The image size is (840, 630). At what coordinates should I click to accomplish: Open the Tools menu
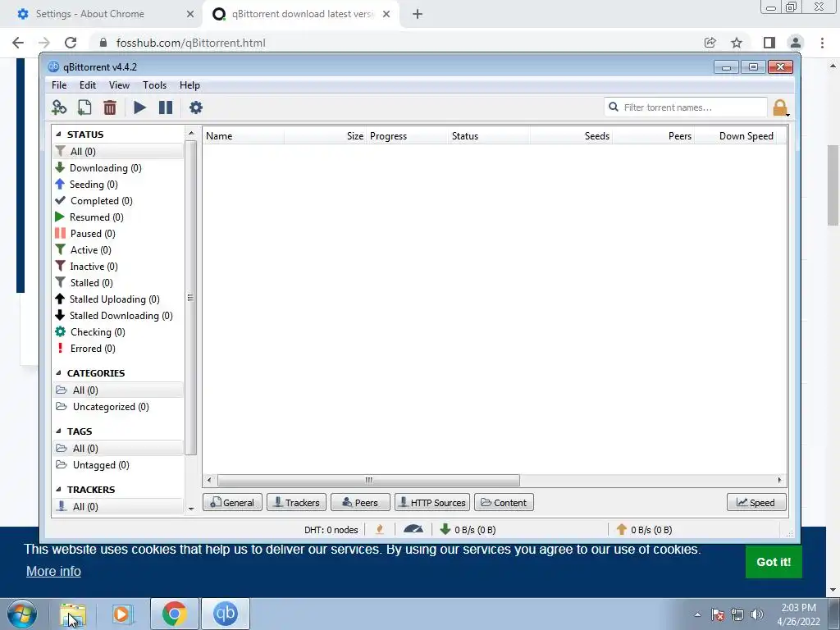(x=154, y=85)
